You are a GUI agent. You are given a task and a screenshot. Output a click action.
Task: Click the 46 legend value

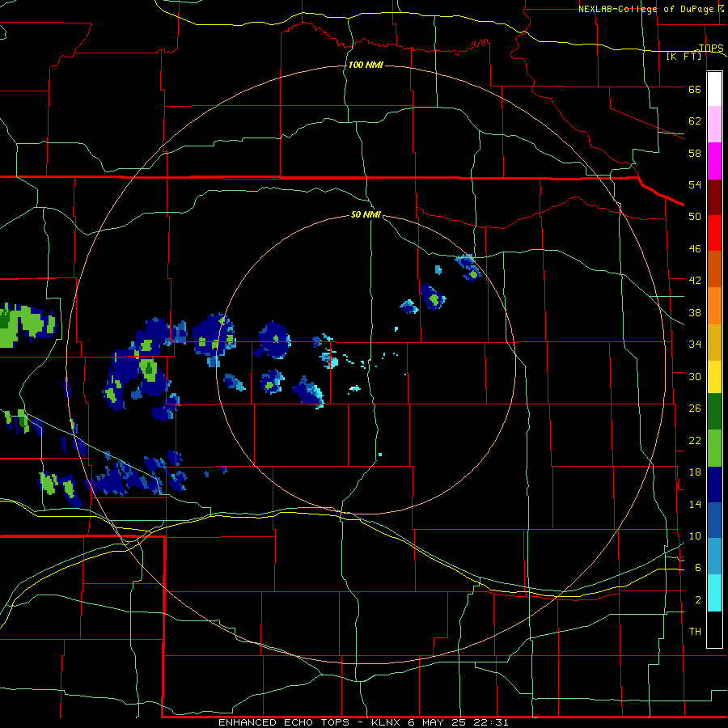point(695,249)
